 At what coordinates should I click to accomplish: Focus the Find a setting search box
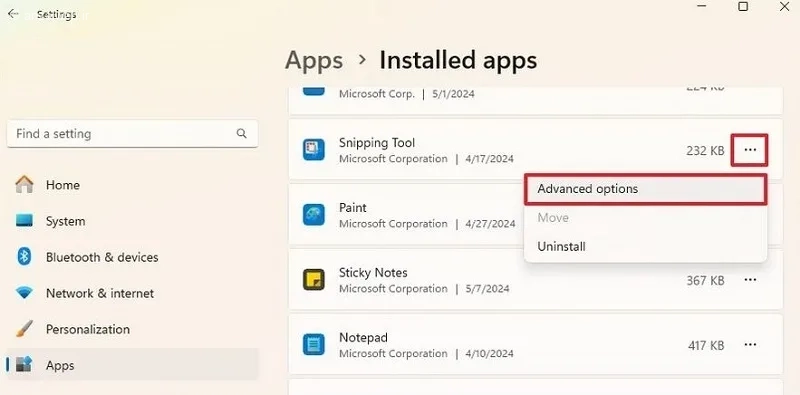pos(132,134)
